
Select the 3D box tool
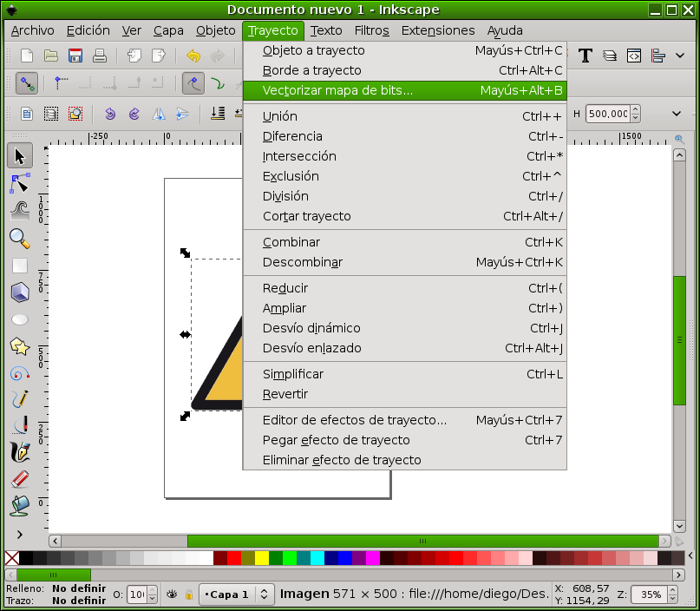(x=19, y=293)
